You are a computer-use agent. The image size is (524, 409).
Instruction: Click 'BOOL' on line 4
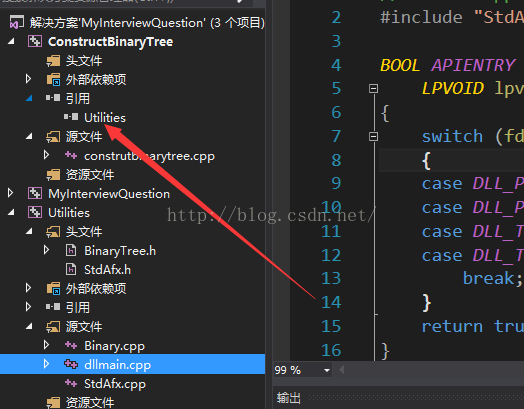click(400, 65)
